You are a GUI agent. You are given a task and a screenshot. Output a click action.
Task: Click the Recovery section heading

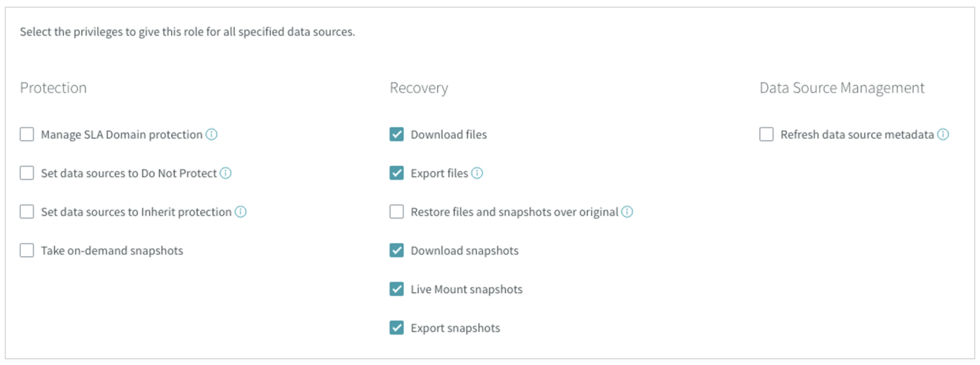419,88
